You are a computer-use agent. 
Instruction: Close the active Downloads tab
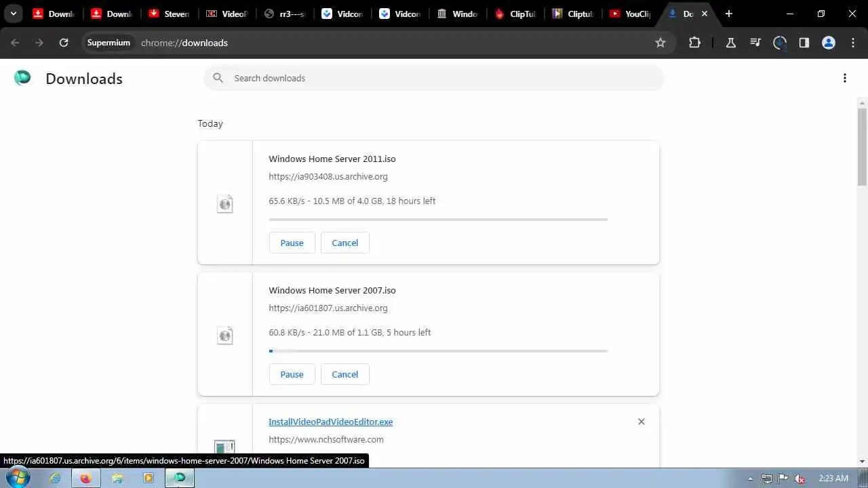705,14
